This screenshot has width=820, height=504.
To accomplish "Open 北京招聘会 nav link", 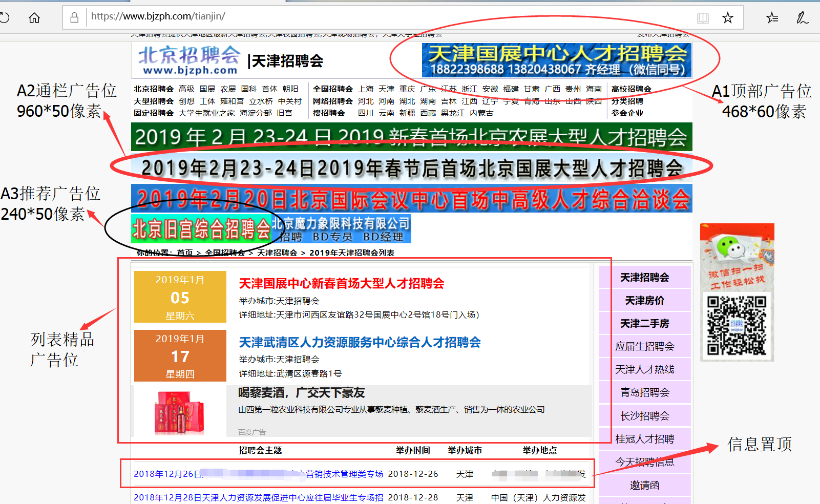I will [154, 89].
